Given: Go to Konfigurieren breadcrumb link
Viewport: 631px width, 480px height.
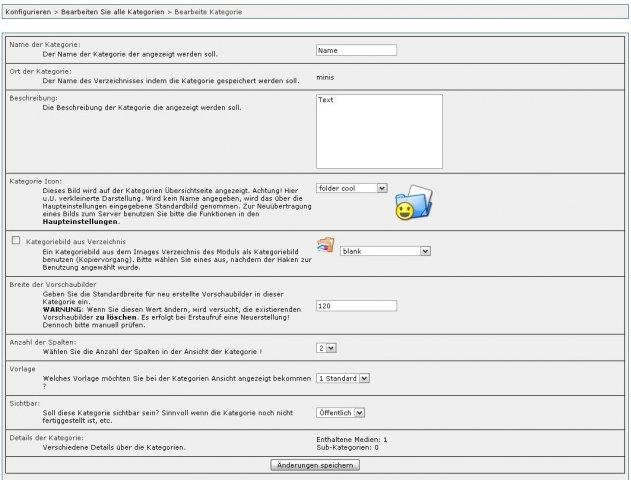Looking at the screenshot, I should (28, 12).
